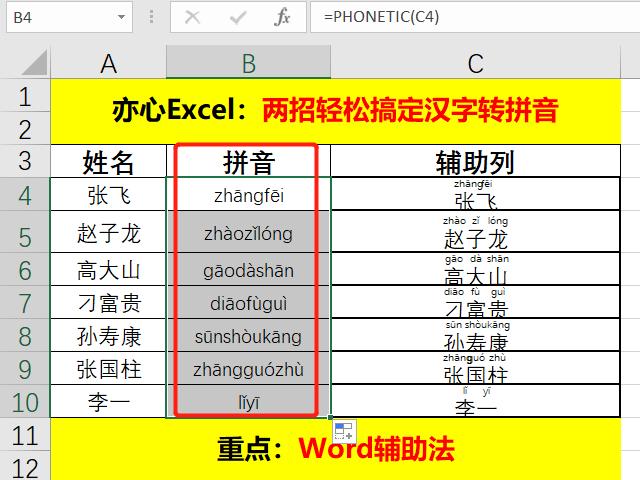Click the header cell '拼音'
This screenshot has width=640, height=480.
tap(249, 161)
